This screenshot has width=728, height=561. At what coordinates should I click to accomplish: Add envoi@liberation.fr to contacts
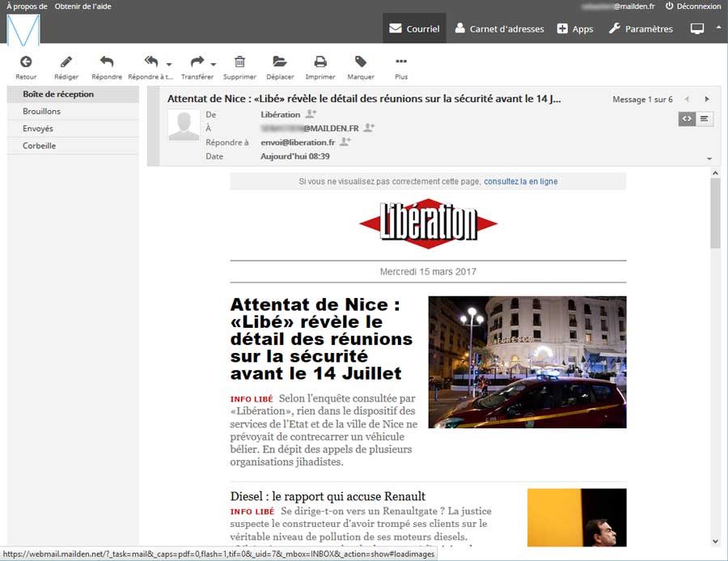(x=345, y=142)
